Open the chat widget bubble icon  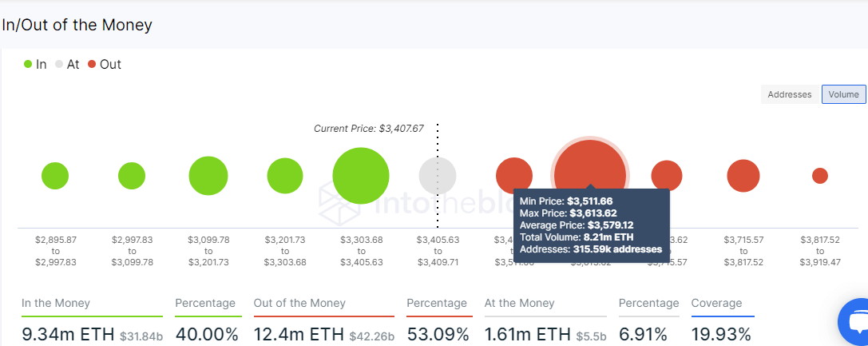[855, 321]
